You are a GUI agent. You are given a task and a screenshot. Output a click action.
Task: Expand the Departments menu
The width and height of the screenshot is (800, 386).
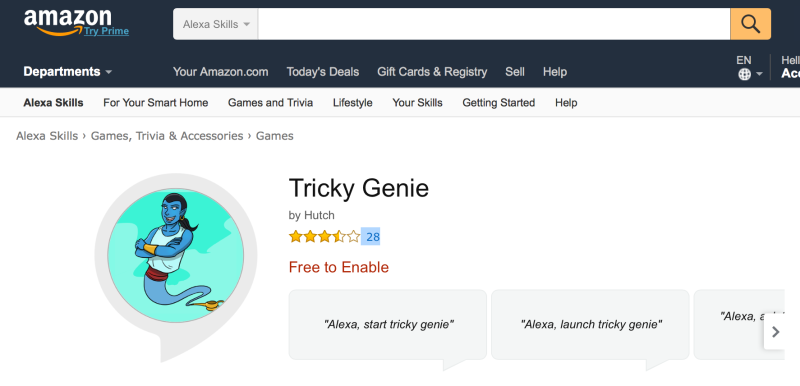point(67,72)
